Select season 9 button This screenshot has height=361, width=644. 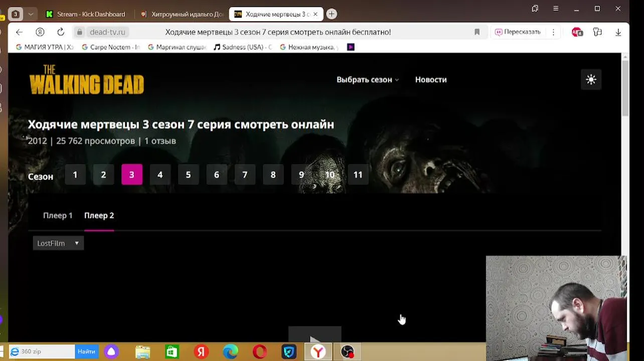click(x=301, y=174)
